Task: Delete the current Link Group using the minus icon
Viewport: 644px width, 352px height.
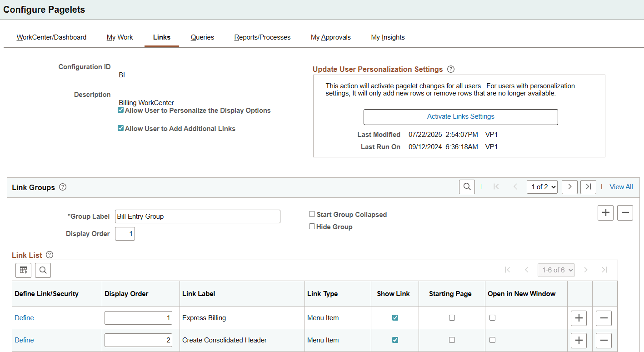Action: 625,212
